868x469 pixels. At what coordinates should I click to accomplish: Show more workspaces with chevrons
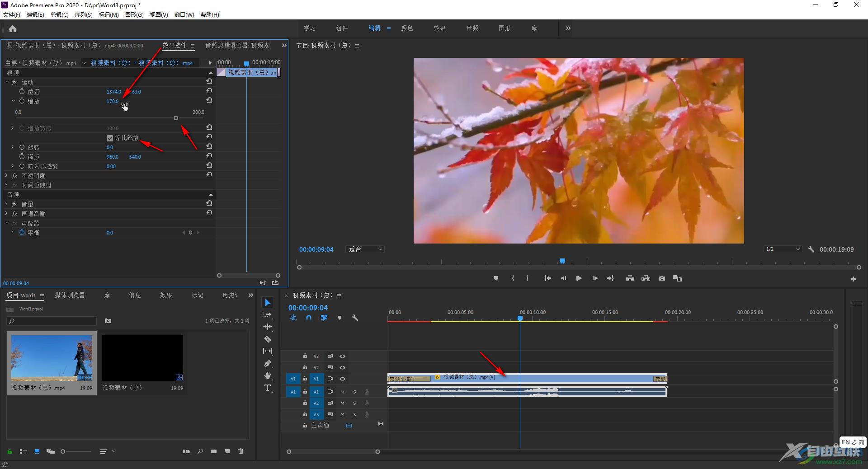[568, 28]
